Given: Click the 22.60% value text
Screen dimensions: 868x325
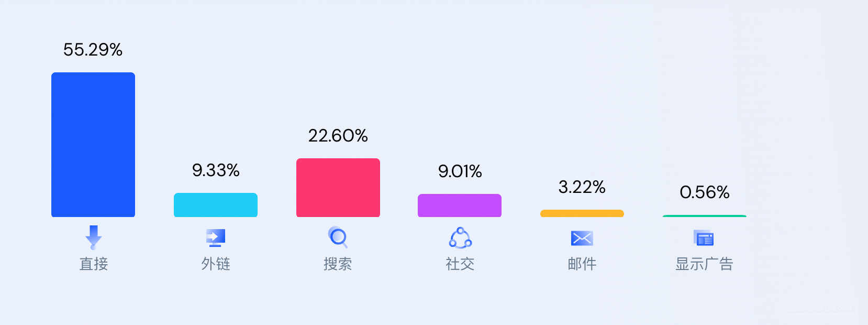Looking at the screenshot, I should (x=338, y=136).
